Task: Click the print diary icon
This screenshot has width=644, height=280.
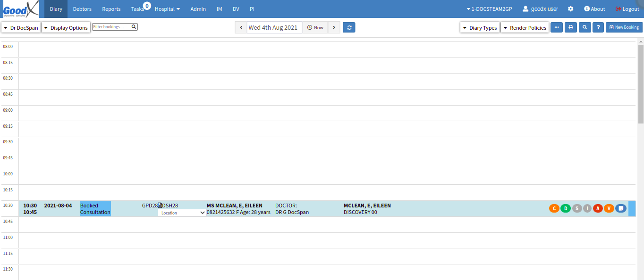Action: tap(570, 28)
